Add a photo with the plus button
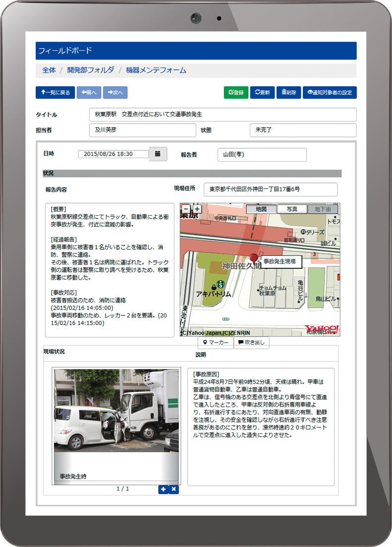Image resolution: width=392 pixels, height=547 pixels. coord(163,489)
